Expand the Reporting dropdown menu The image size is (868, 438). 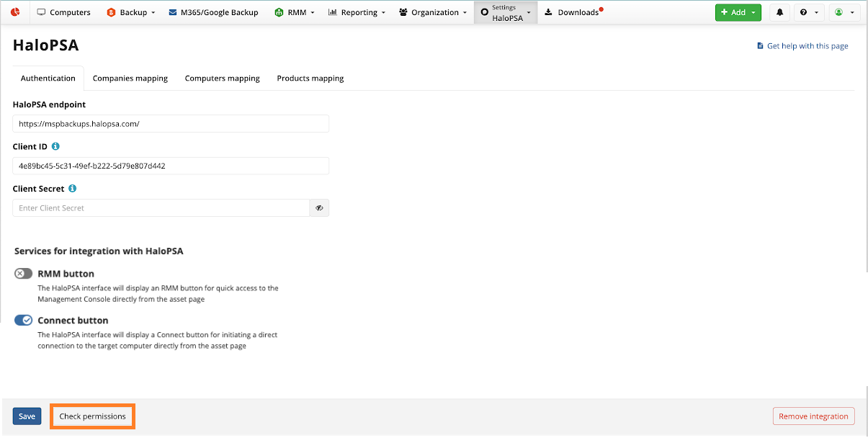[357, 12]
